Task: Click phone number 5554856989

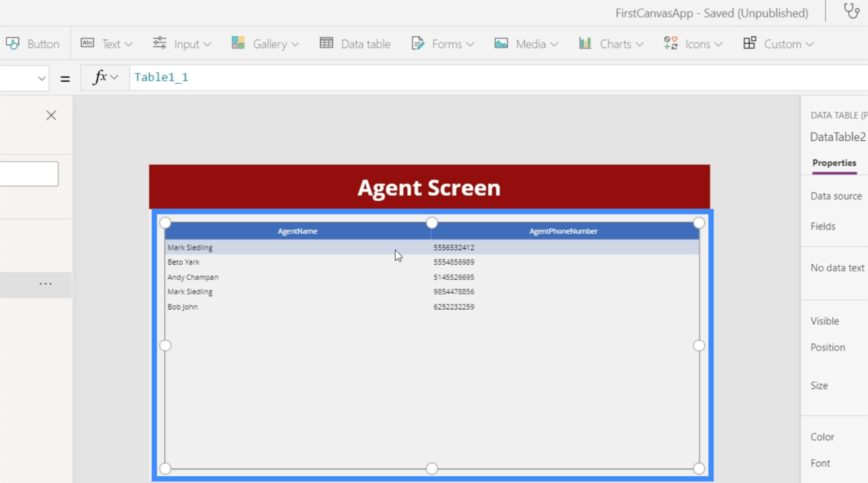Action: 454,262
